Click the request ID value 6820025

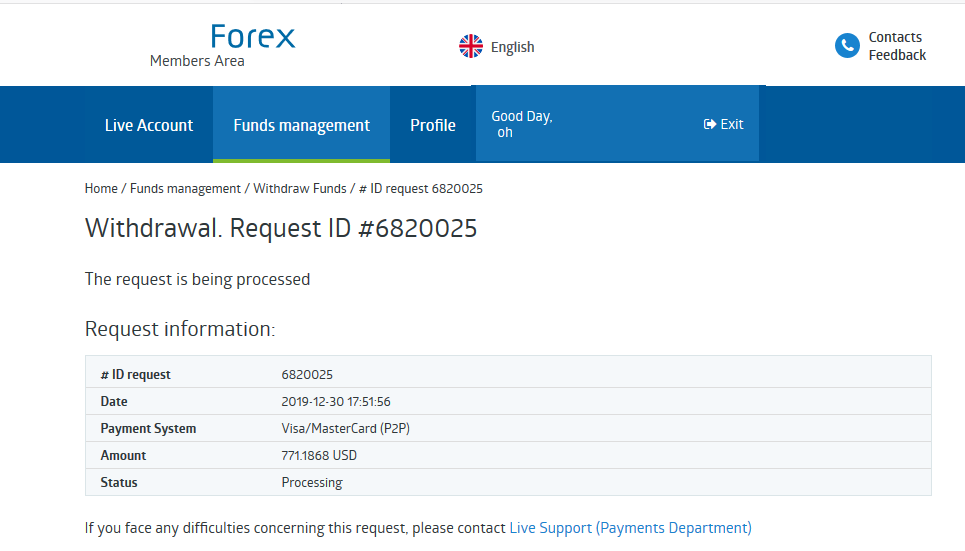[x=307, y=374]
